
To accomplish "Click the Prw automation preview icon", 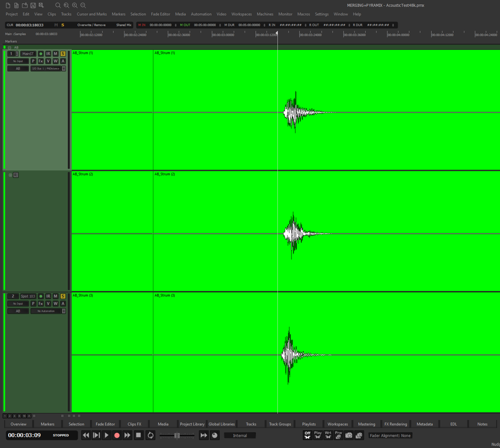I will (338, 435).
